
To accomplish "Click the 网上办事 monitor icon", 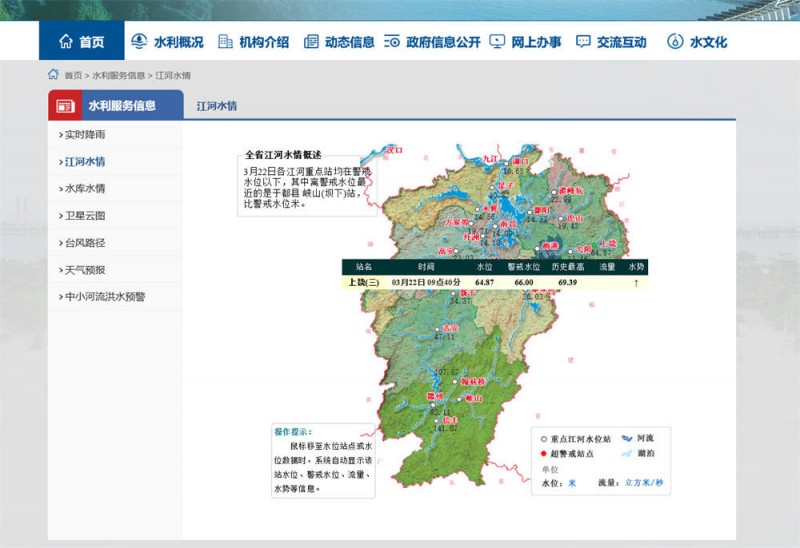I will click(497, 41).
